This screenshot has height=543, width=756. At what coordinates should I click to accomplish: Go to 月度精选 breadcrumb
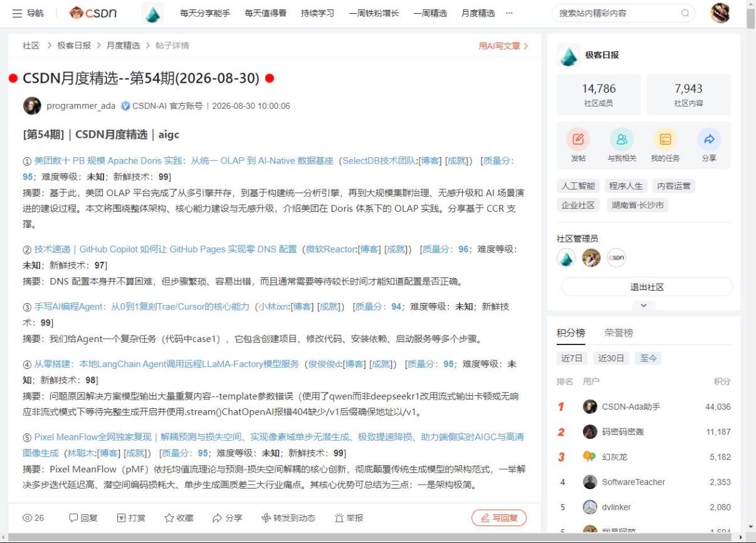[x=123, y=46]
